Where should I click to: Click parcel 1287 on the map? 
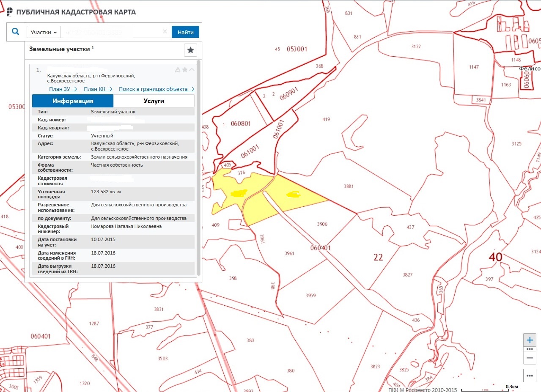(94, 323)
